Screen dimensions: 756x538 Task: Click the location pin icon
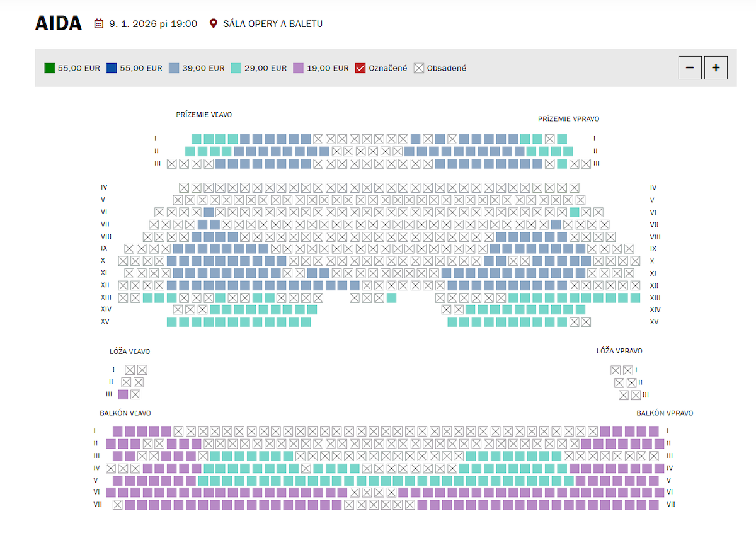tap(214, 24)
